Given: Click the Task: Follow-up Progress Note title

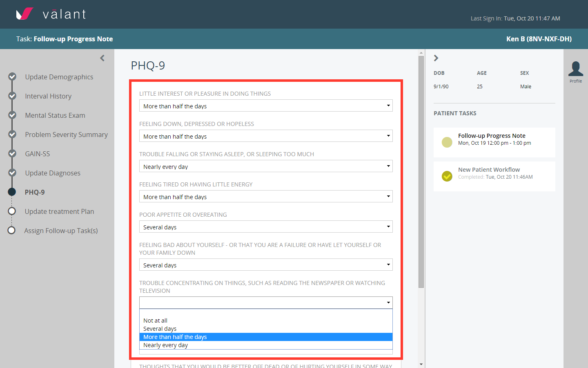Looking at the screenshot, I should tap(65, 39).
